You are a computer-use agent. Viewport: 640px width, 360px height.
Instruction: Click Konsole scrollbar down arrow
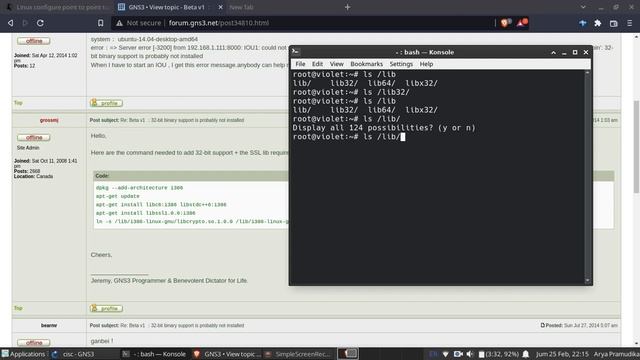(587, 280)
